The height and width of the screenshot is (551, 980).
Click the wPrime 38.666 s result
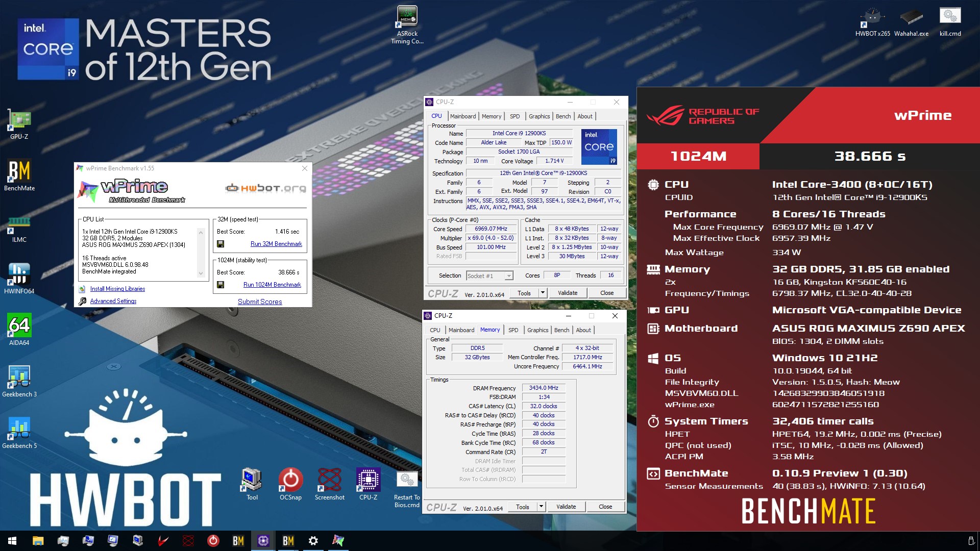(870, 156)
